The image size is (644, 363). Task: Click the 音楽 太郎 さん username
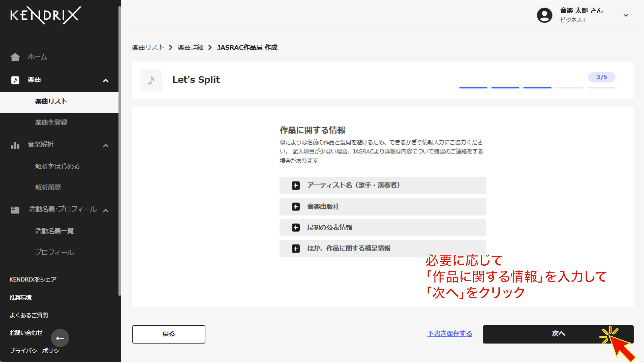[x=581, y=11]
